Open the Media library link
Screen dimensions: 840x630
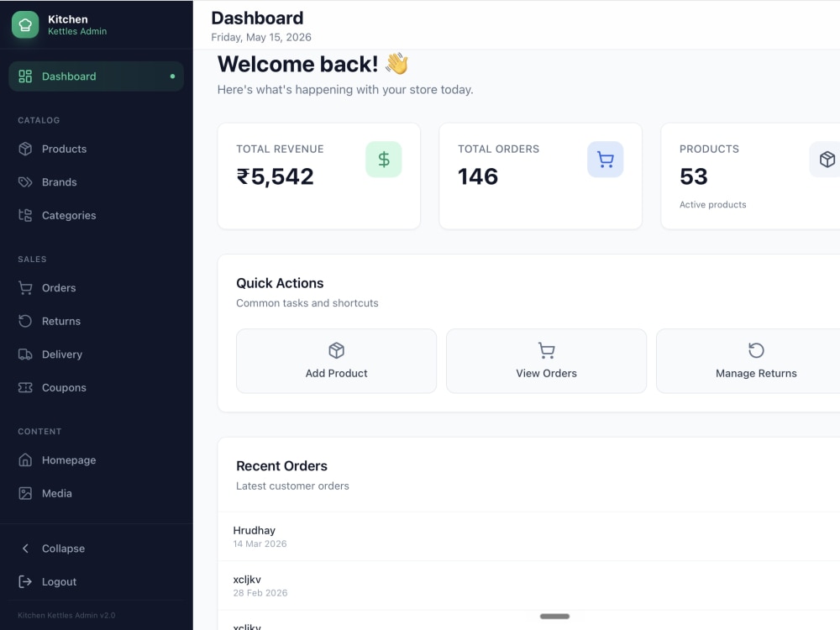97,493
